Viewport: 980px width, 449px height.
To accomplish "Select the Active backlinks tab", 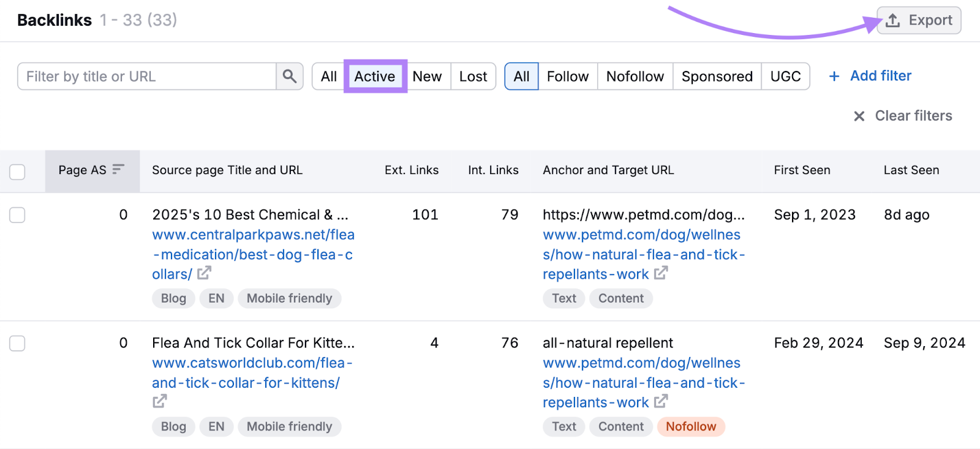I will [x=375, y=77].
